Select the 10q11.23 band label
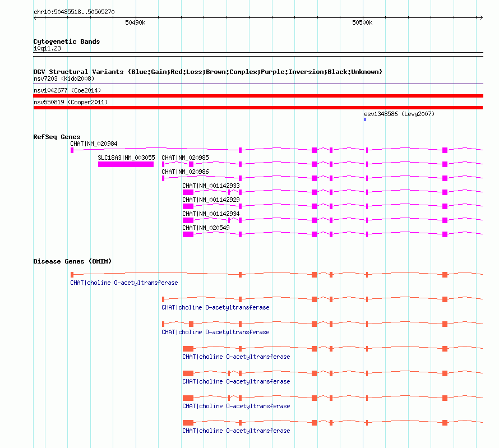 (47, 49)
